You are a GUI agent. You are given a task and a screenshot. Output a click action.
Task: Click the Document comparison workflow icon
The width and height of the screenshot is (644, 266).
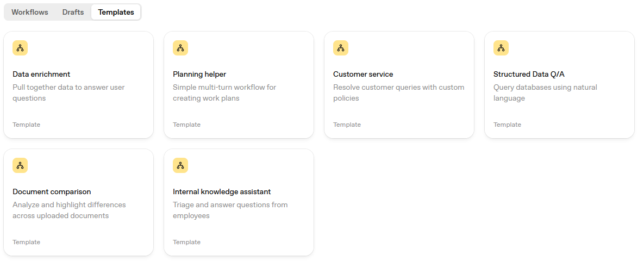coord(20,165)
